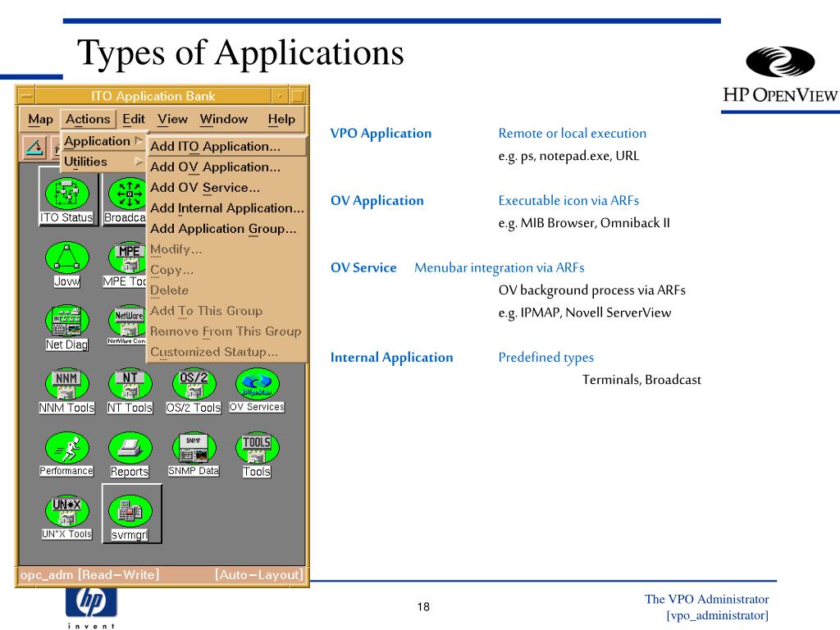This screenshot has height=630, width=840.
Task: Click the HP OpenView logo
Action: point(781,75)
